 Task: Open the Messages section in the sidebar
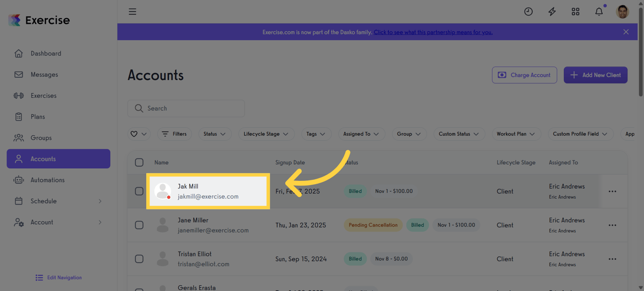pyautogui.click(x=44, y=74)
